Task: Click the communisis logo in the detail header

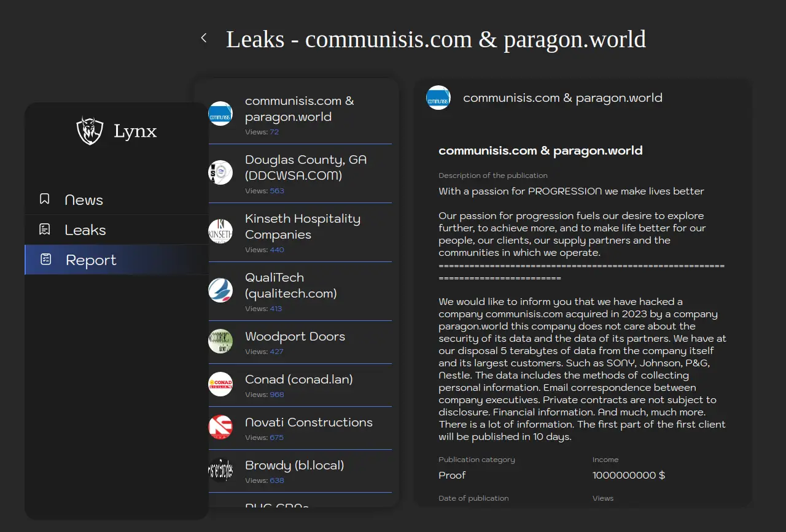Action: 438,98
